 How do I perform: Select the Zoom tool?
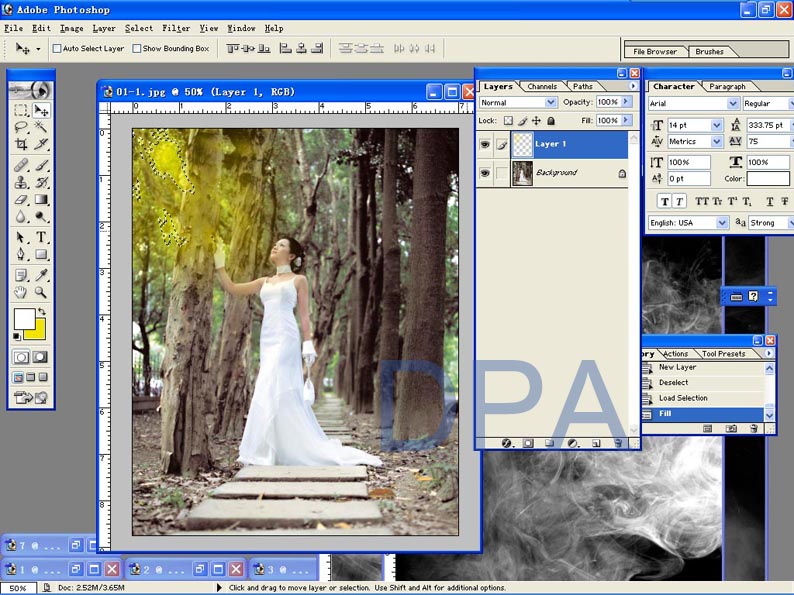pos(41,292)
